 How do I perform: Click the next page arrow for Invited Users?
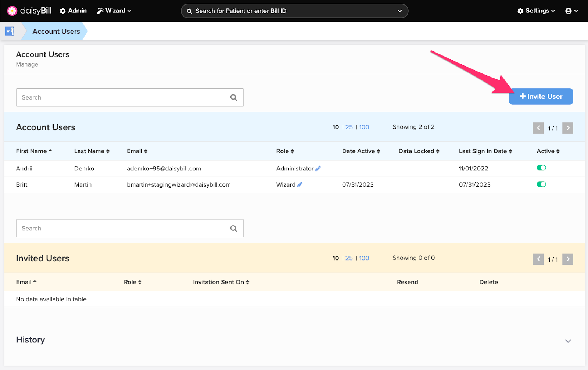pyautogui.click(x=567, y=259)
